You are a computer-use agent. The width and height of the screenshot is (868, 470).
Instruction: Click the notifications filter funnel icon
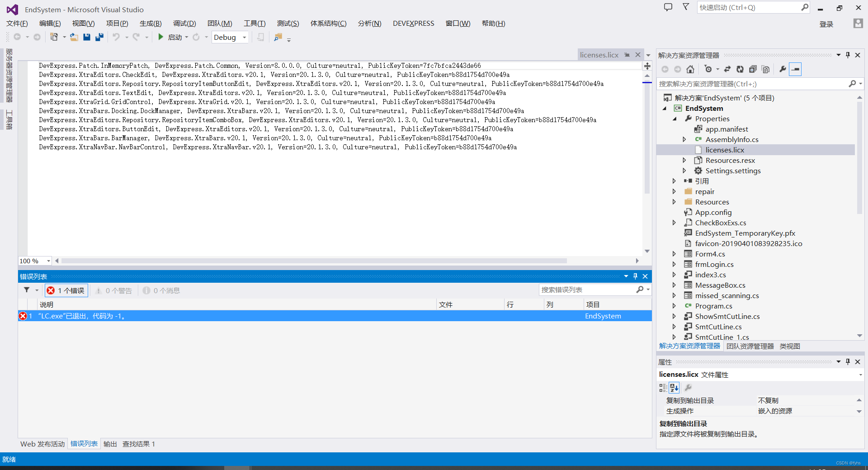coord(686,7)
